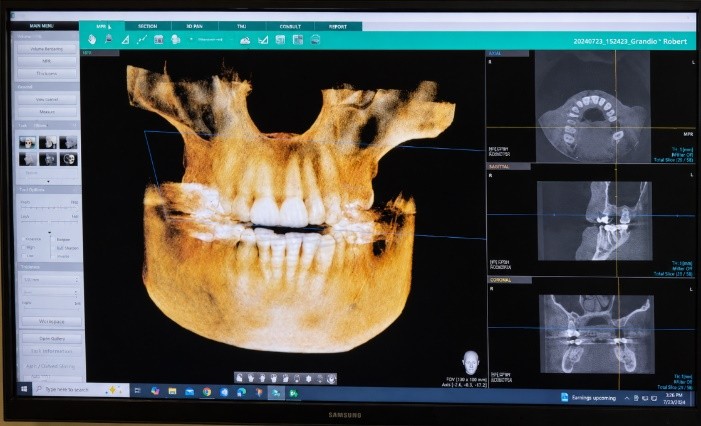Open the thickness value dropdown

pos(51,280)
